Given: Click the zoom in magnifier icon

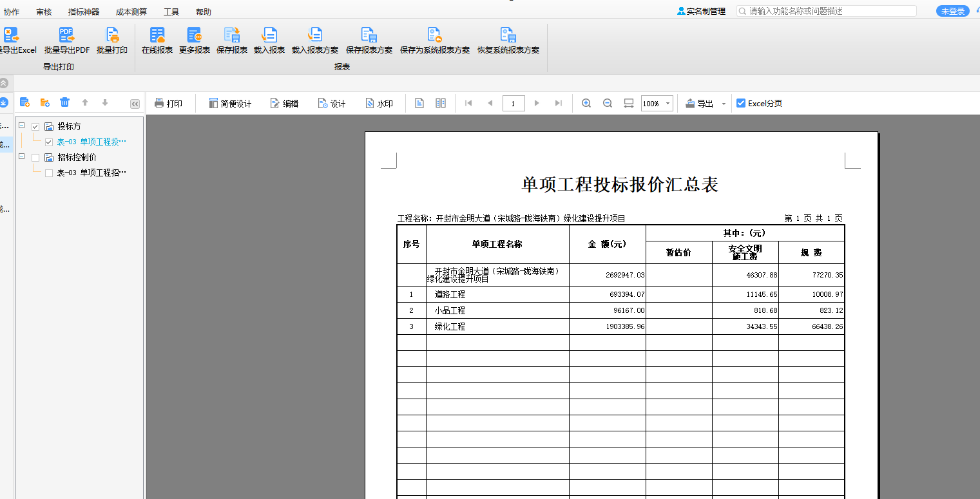Looking at the screenshot, I should point(586,103).
